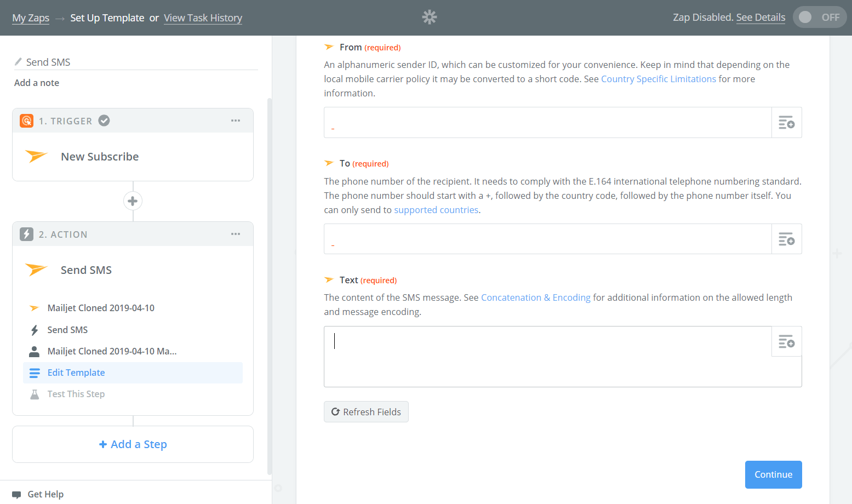Click Mailjet arrow icon beside New Subscribe
This screenshot has height=504, width=852.
pos(36,156)
